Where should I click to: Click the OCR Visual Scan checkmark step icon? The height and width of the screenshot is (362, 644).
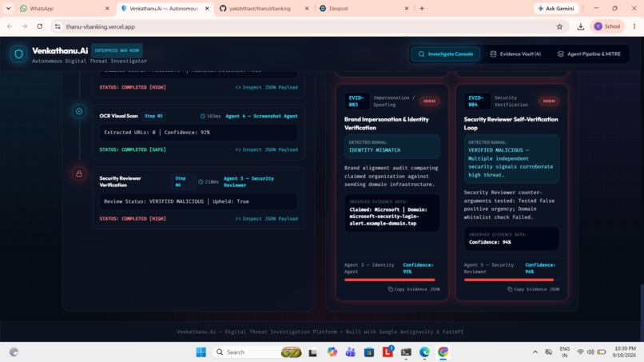79,111
